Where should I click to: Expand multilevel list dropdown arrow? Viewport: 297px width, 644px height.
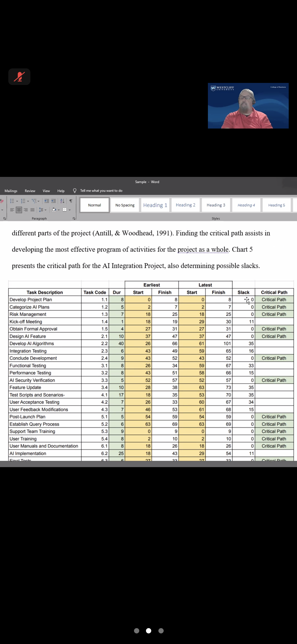[x=38, y=201]
